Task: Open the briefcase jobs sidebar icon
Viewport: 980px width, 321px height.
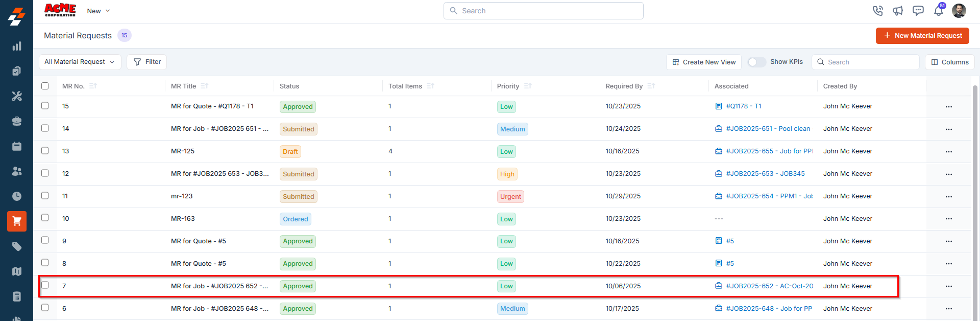Action: click(17, 121)
